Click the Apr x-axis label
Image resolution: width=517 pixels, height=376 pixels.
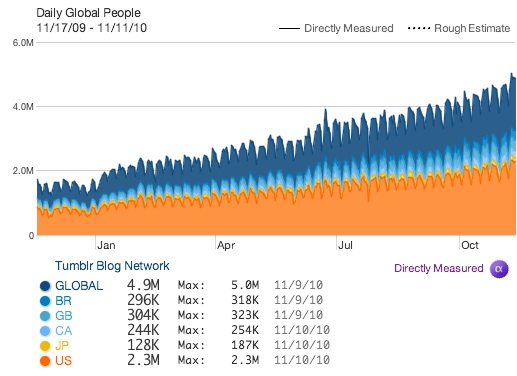pos(226,246)
